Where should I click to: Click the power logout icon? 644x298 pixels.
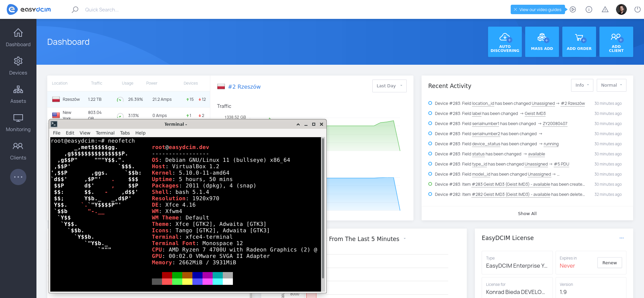point(638,9)
